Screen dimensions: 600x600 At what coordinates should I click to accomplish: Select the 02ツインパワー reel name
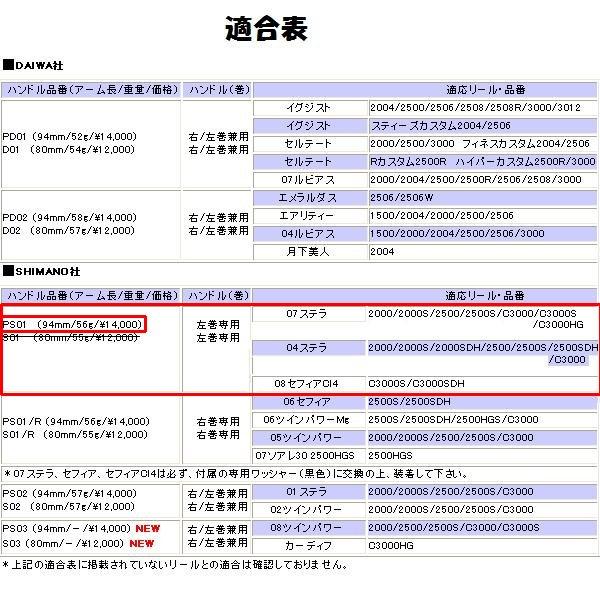point(306,510)
